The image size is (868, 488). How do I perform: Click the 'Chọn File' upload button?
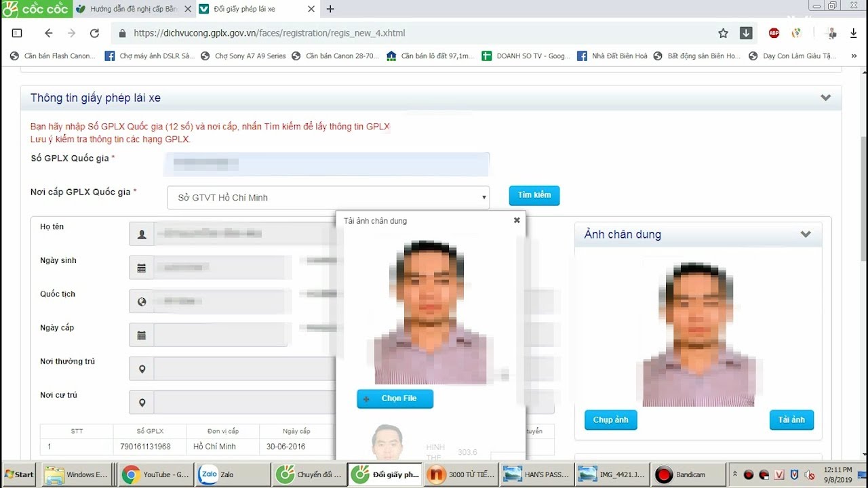pyautogui.click(x=395, y=399)
